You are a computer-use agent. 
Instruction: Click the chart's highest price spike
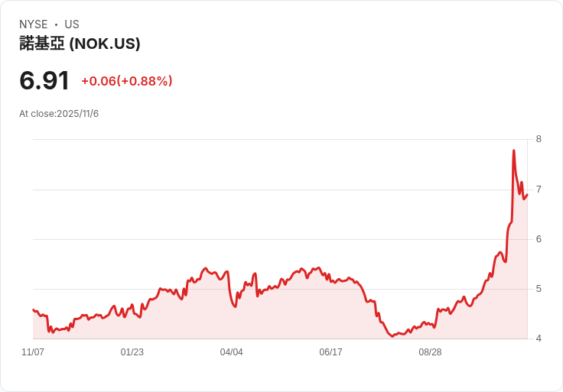pos(513,151)
